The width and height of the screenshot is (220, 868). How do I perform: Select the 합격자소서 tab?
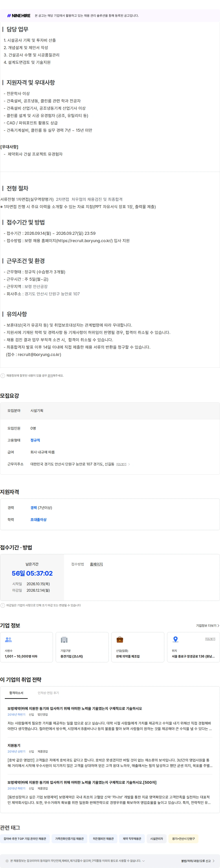click(16, 693)
